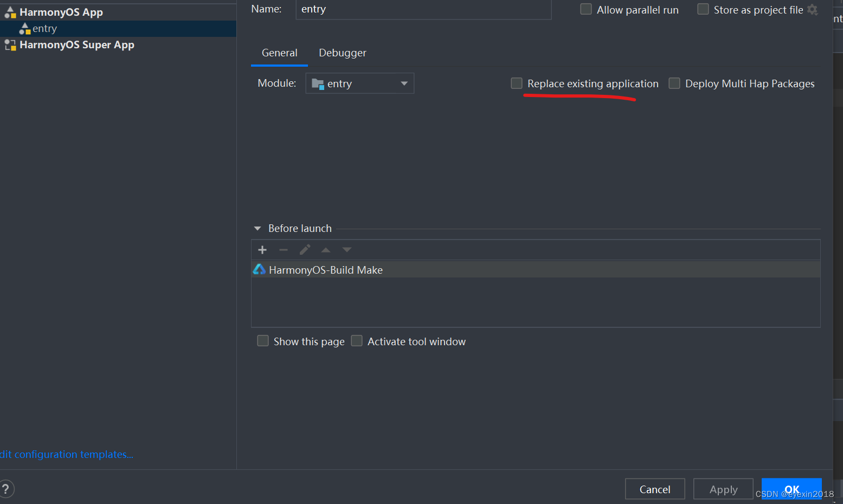Open the Module entry dropdown
Screen dimensions: 843x504
(360, 83)
